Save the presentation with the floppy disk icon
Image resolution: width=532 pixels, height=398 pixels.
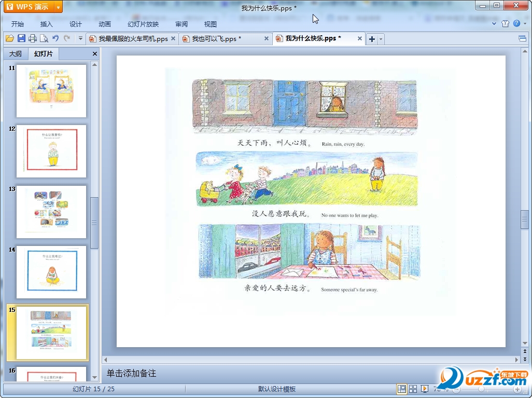click(x=21, y=38)
